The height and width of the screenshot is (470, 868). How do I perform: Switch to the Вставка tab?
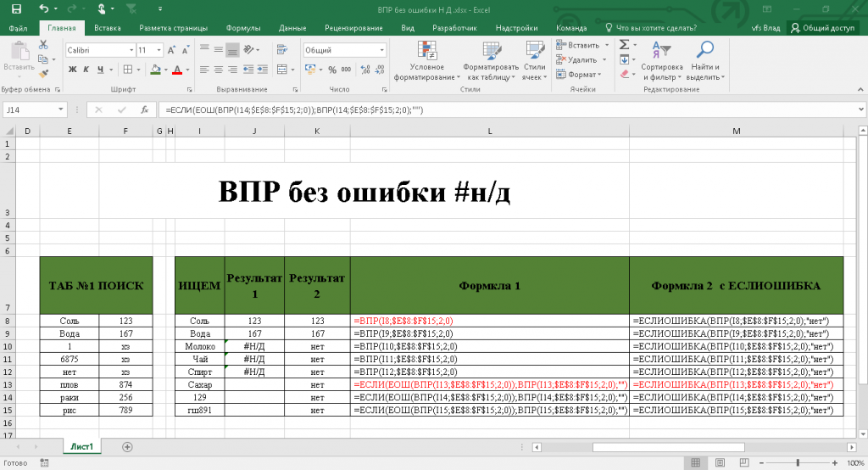(x=108, y=28)
